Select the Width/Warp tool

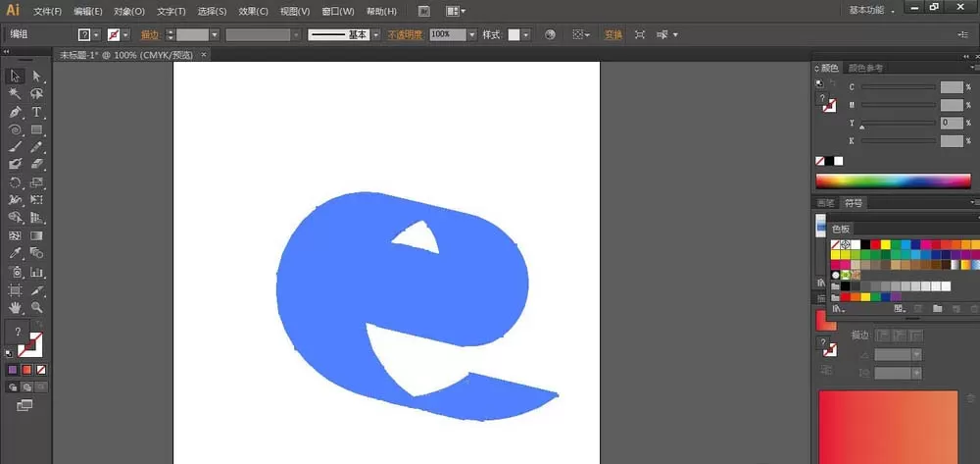15,200
